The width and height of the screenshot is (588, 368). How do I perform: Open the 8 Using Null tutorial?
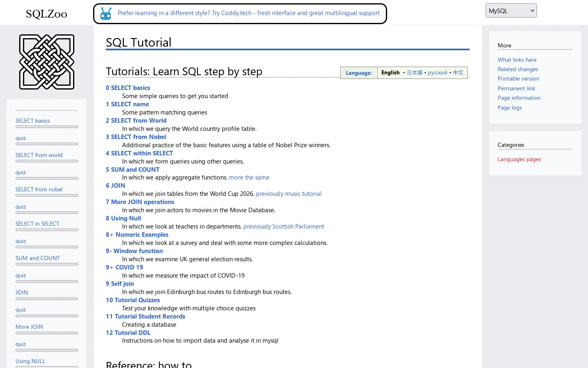coord(123,218)
